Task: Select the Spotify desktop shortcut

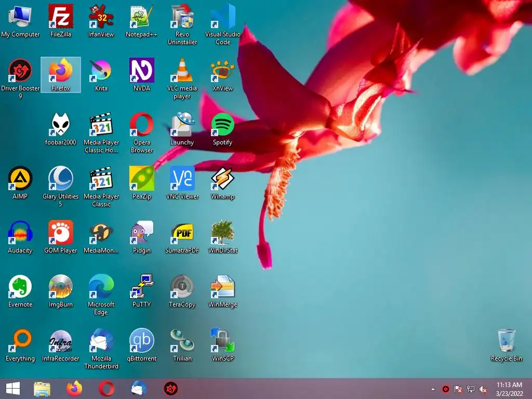Action: point(222,129)
